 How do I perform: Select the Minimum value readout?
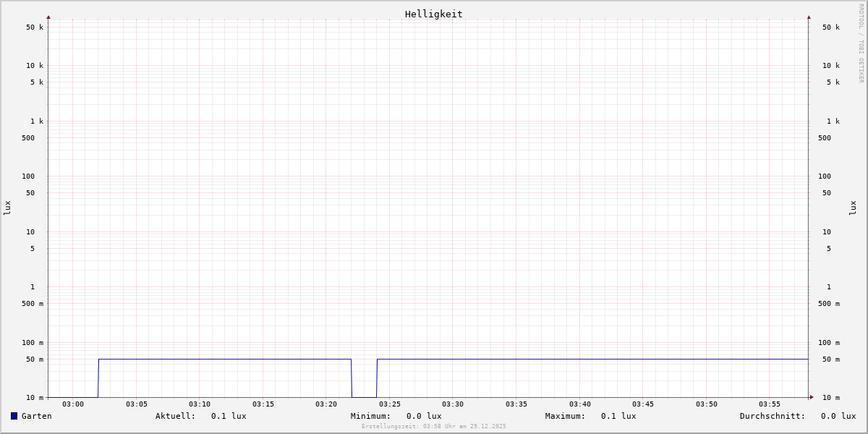pyautogui.click(x=396, y=416)
